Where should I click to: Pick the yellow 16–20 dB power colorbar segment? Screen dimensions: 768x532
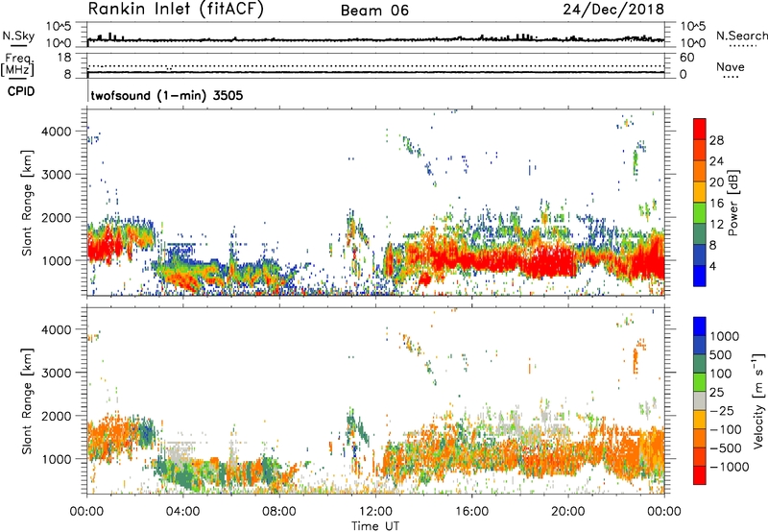tap(700, 192)
